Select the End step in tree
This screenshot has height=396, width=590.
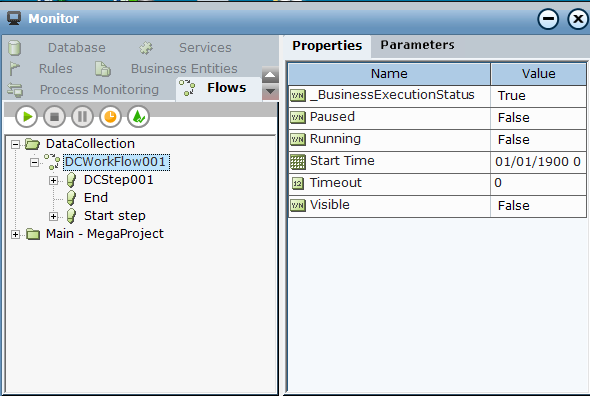(x=96, y=198)
